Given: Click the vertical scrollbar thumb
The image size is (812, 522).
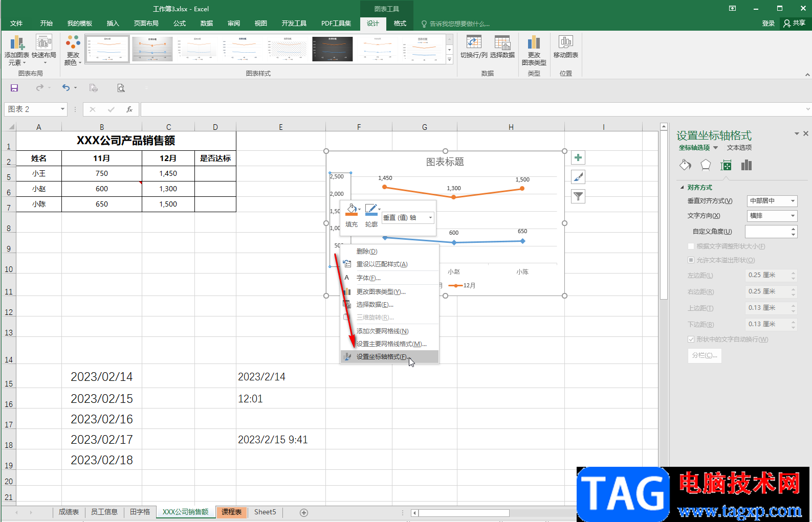Looking at the screenshot, I should [664, 215].
